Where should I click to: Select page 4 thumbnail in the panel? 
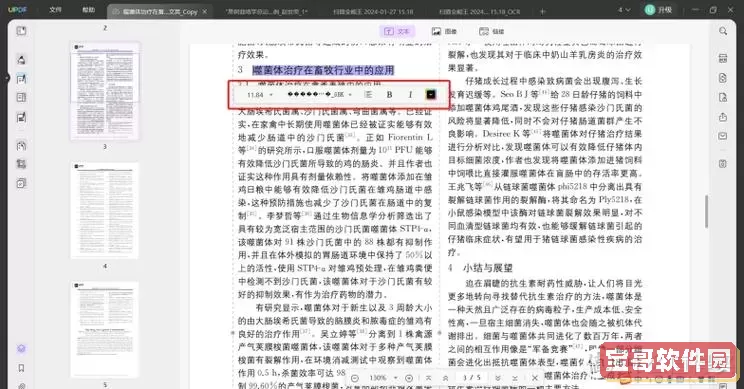click(105, 211)
